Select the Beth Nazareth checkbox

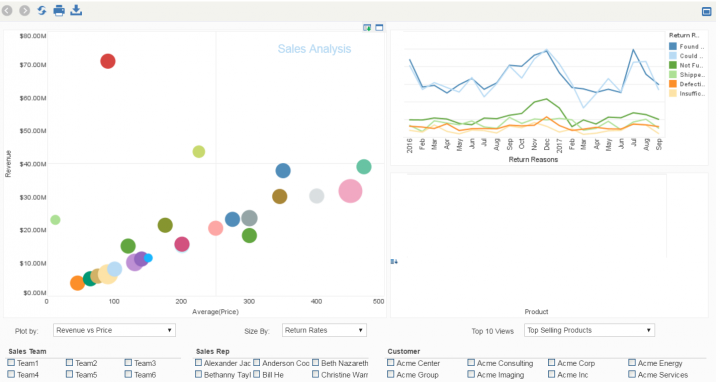click(315, 363)
